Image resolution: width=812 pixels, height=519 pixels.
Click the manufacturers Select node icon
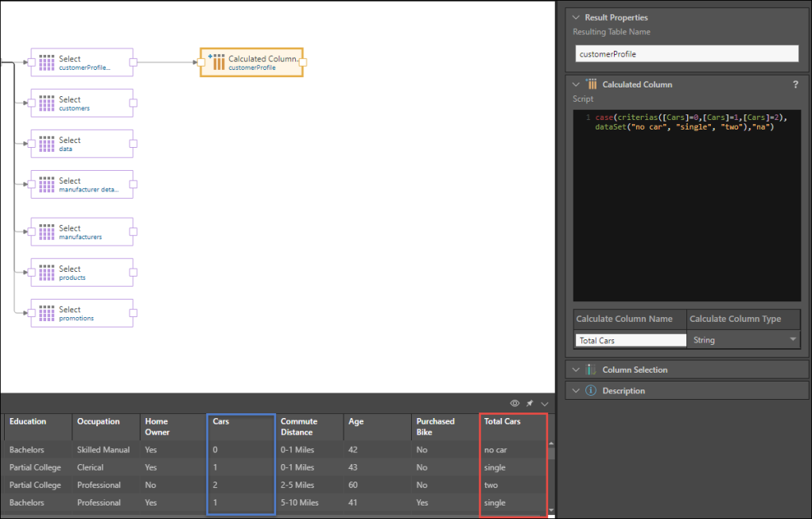[x=46, y=232]
